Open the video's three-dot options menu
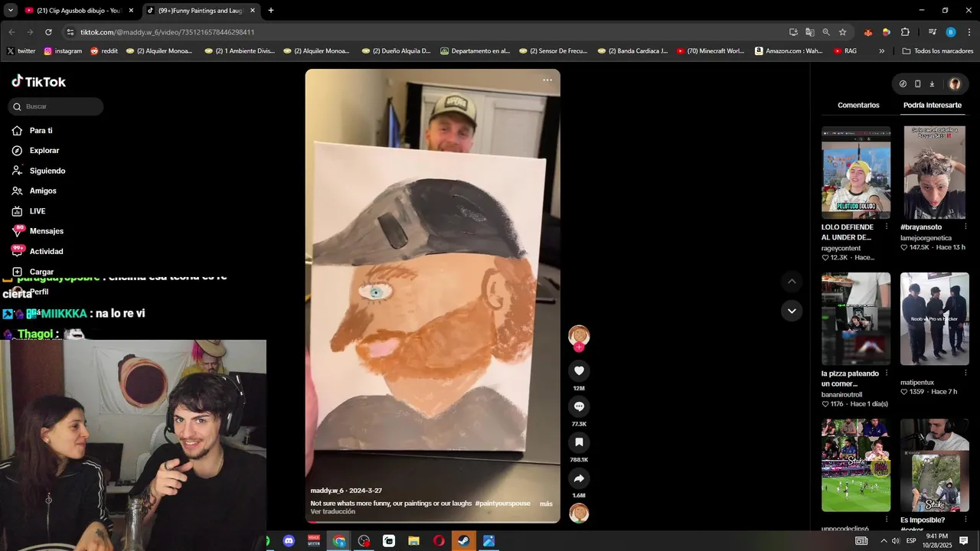 click(x=547, y=80)
